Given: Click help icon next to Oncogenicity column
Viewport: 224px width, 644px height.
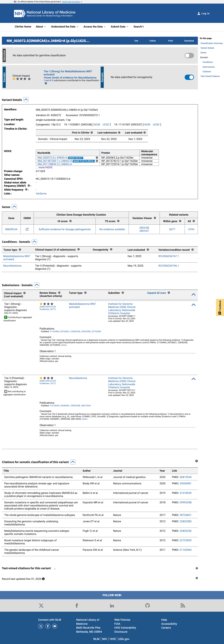Looking at the screenshot, I should [111, 249].
